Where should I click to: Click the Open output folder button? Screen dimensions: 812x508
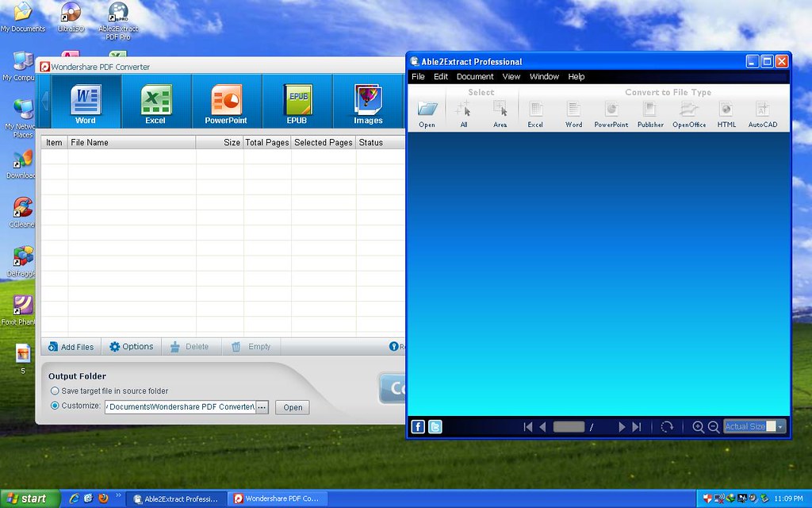click(293, 407)
